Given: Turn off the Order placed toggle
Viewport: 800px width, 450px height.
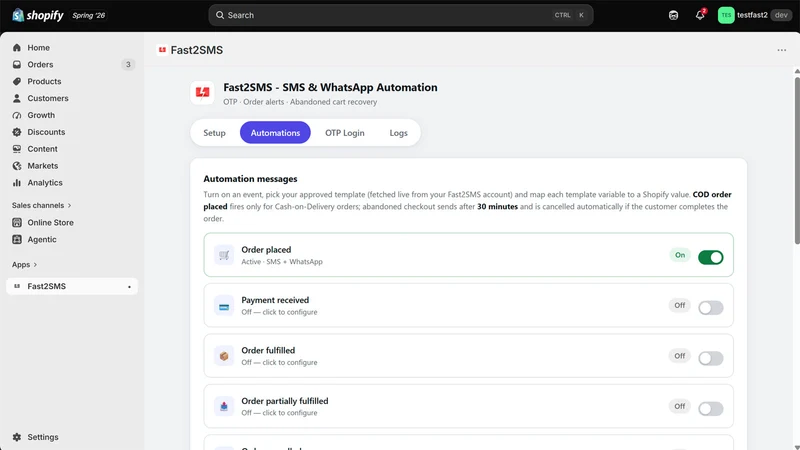Looking at the screenshot, I should pos(711,257).
